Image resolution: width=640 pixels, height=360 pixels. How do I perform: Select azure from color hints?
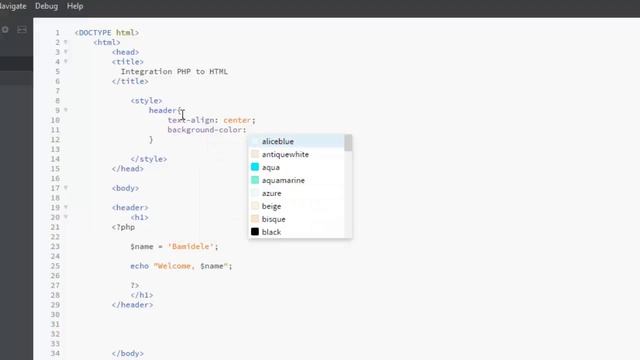click(297, 193)
